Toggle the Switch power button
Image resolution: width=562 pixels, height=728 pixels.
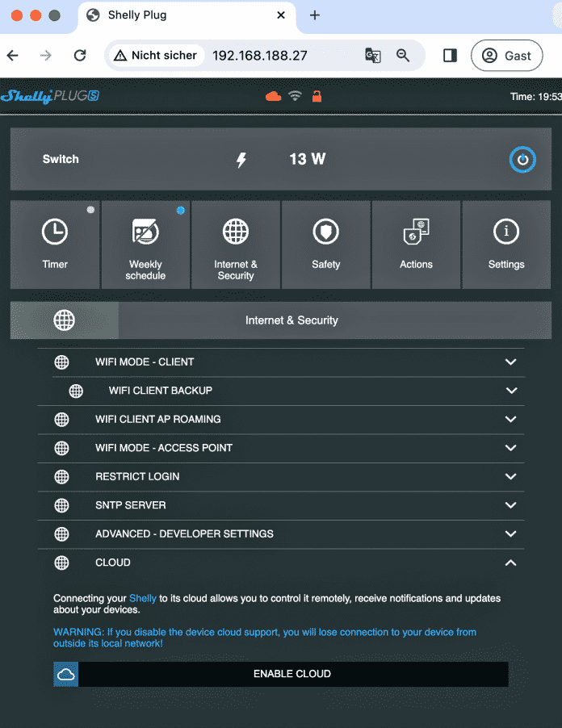point(522,159)
